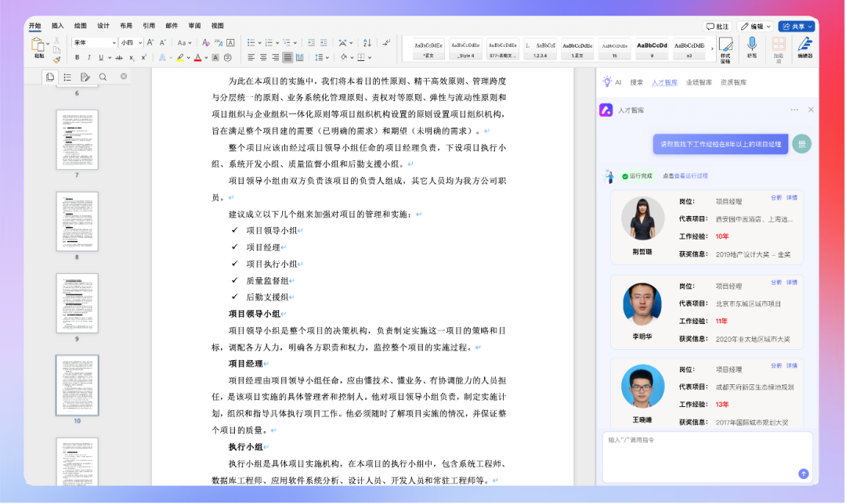This screenshot has width=846, height=504.
Task: Expand the styles gallery arrow
Action: [x=712, y=49]
